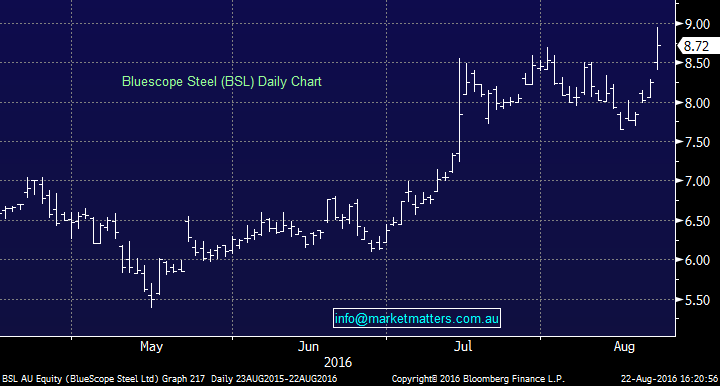Viewport: 720px width, 386px height.
Task: Click the info@marketmatters.com.au email link
Action: (416, 318)
